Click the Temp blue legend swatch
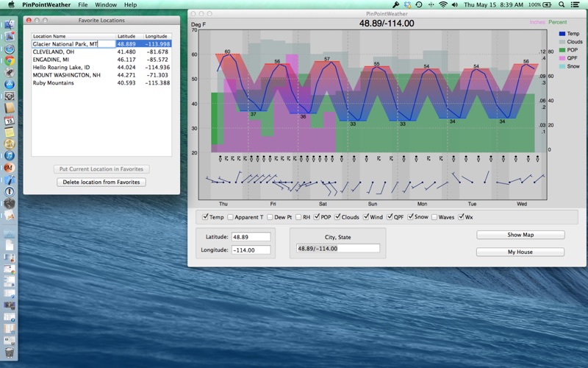The width and height of the screenshot is (588, 368). pos(562,34)
